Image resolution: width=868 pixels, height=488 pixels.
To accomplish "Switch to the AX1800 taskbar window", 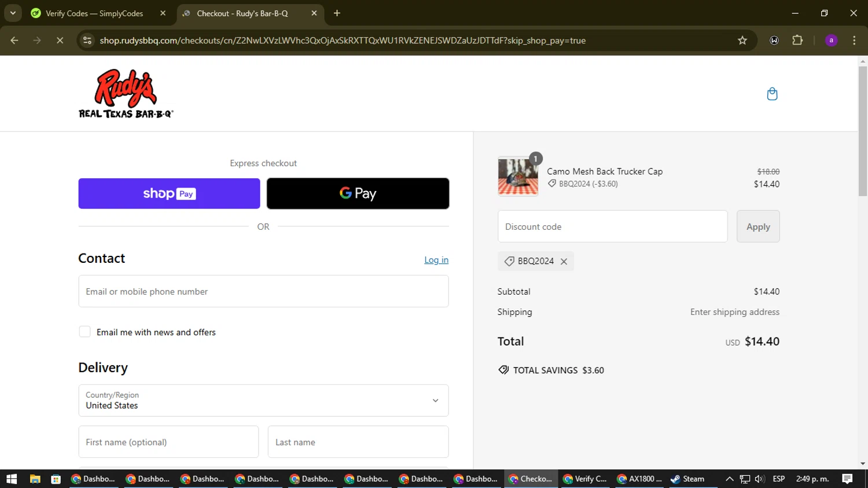I will pos(639,479).
